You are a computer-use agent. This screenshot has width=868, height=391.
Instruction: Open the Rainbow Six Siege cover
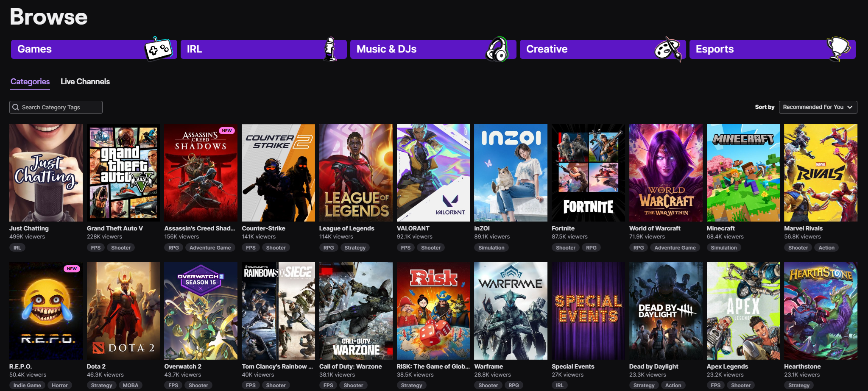coord(278,311)
